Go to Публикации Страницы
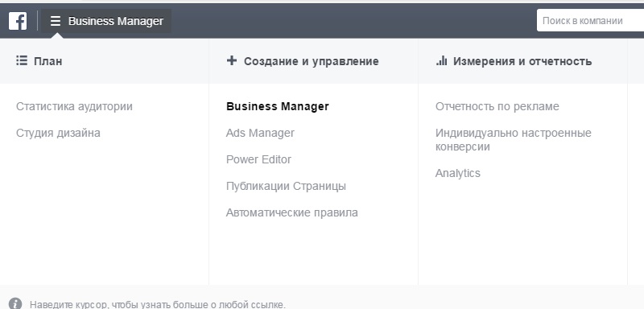This screenshot has width=644, height=309. click(x=286, y=186)
